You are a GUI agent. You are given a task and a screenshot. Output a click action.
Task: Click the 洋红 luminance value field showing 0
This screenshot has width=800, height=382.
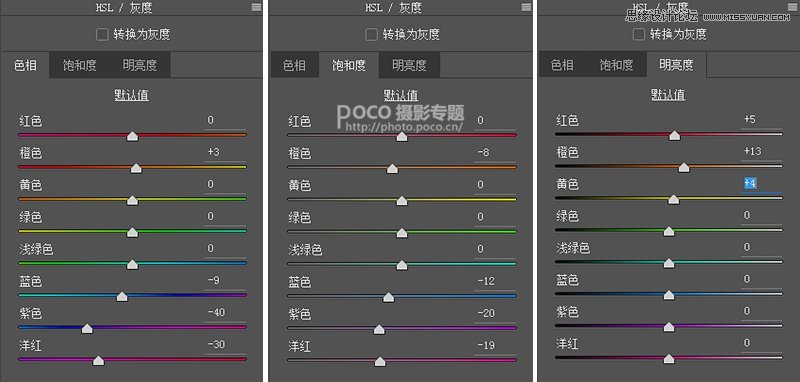click(x=762, y=344)
